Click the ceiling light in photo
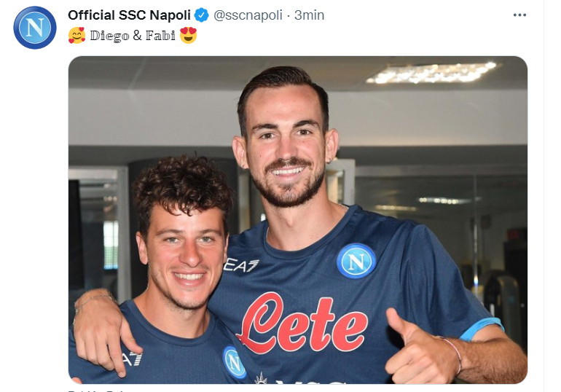This screenshot has height=392, width=561. pos(432,73)
